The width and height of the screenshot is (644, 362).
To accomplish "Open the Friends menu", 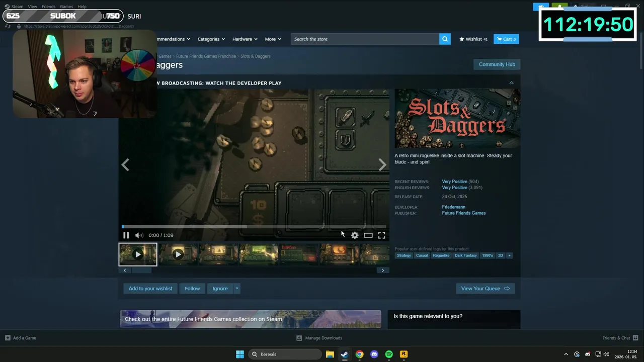I will (x=49, y=7).
